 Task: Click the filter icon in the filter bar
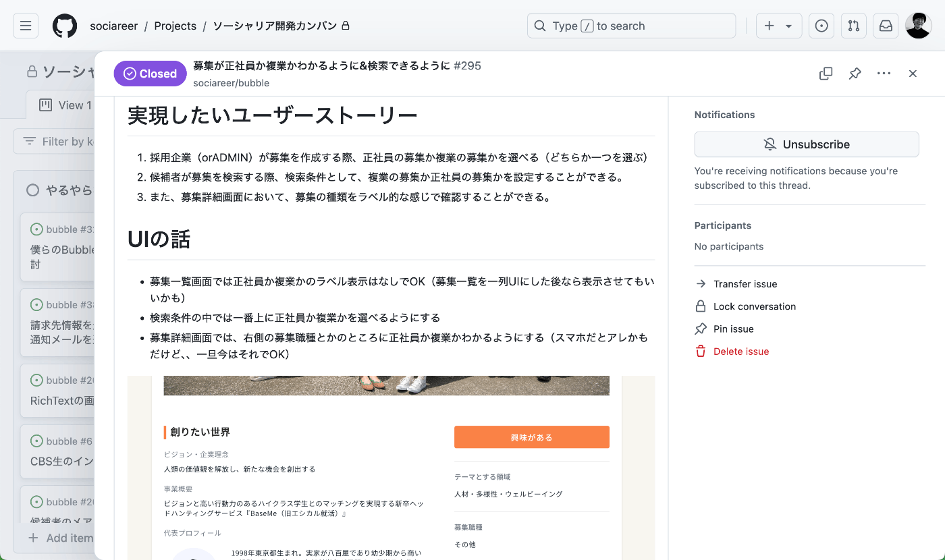pos(30,141)
